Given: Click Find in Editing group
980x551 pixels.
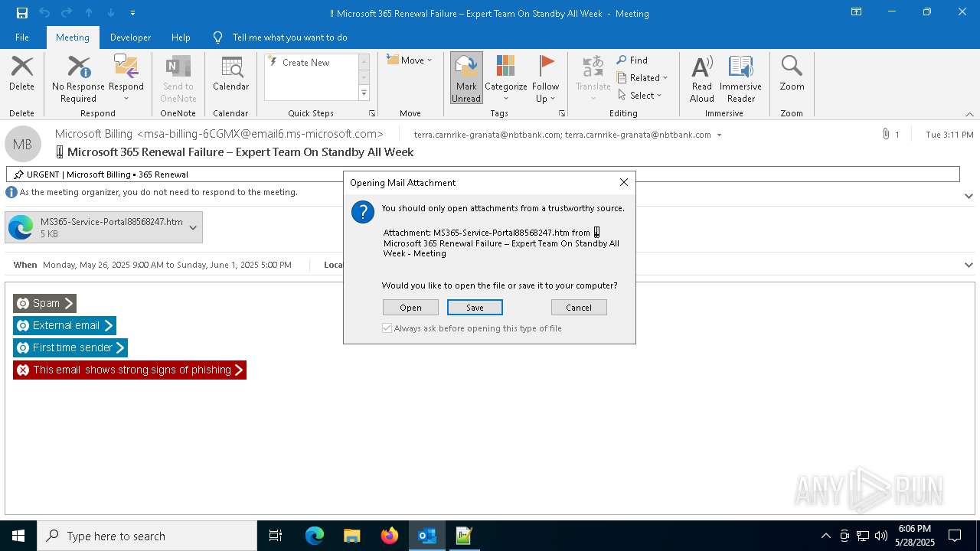Looking at the screenshot, I should [x=632, y=60].
